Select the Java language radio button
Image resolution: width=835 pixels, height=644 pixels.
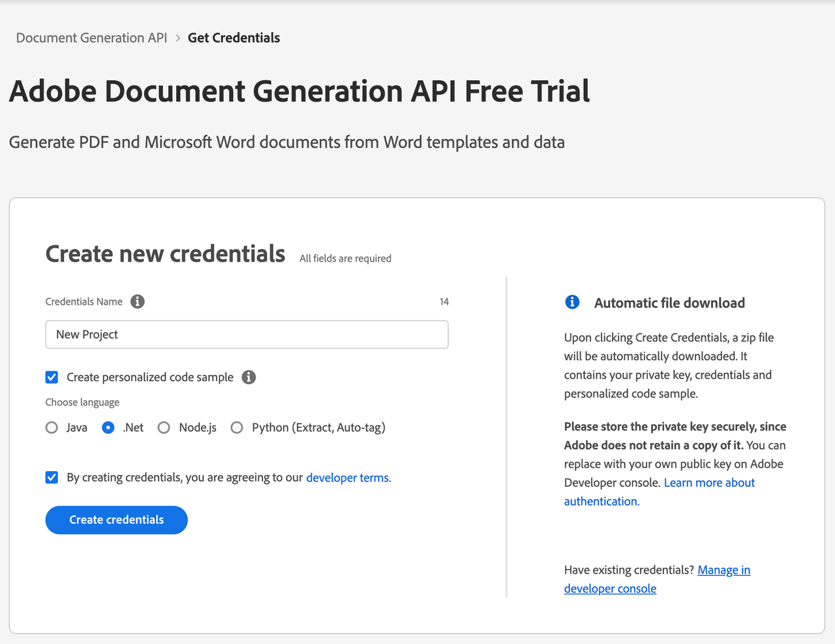[x=52, y=427]
